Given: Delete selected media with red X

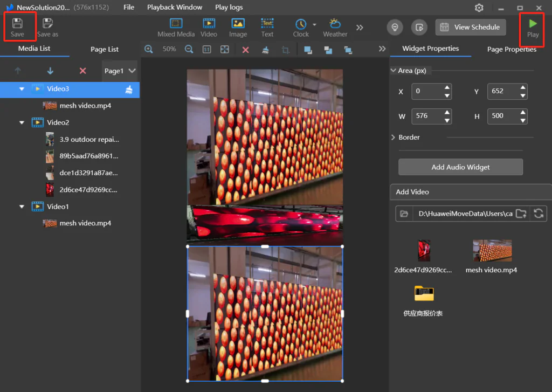Looking at the screenshot, I should click(82, 71).
